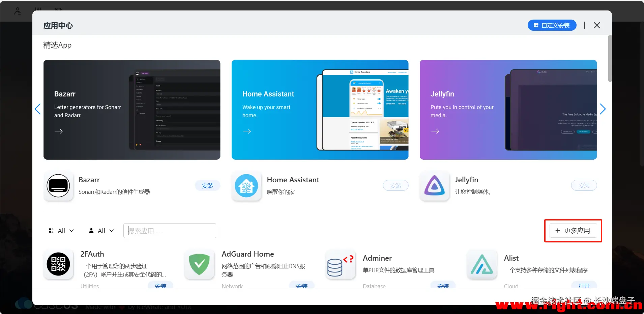Click the Alist app title

click(x=511, y=258)
